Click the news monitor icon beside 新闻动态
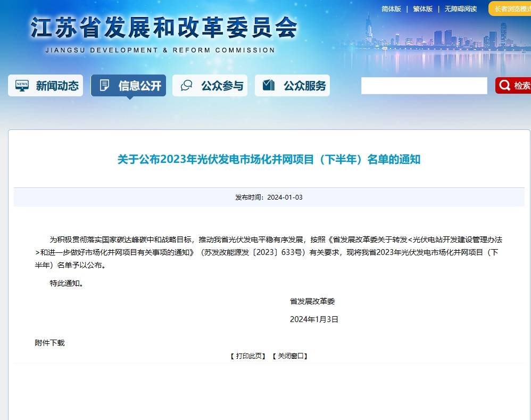The height and width of the screenshot is (420, 531). tap(22, 86)
